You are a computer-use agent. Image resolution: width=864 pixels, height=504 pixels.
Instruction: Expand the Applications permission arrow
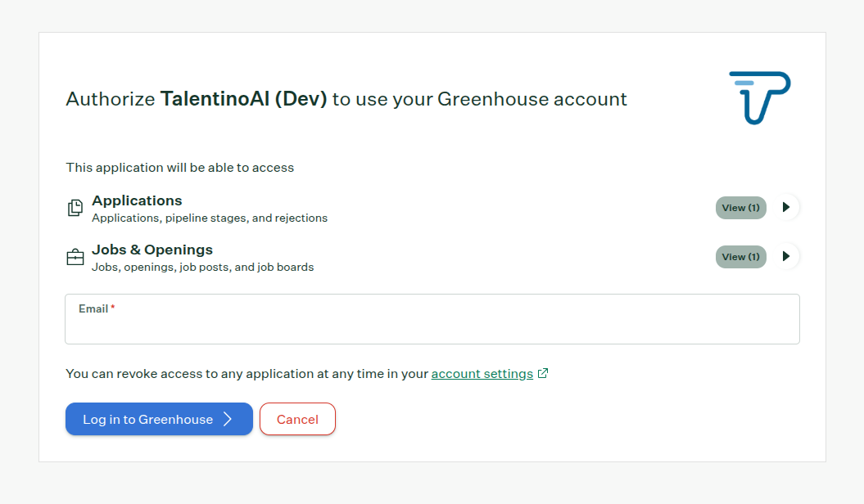[x=786, y=208]
